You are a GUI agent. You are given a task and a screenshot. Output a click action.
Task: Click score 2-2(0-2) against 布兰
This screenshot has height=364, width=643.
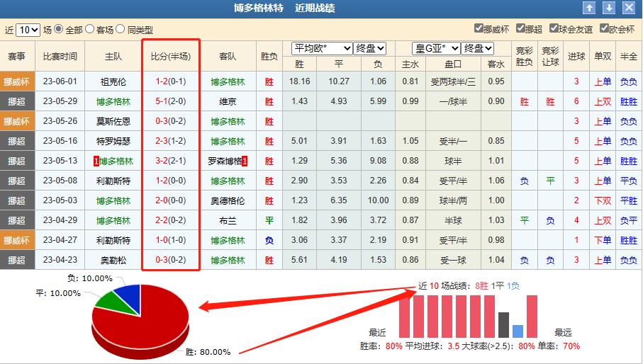(x=171, y=220)
